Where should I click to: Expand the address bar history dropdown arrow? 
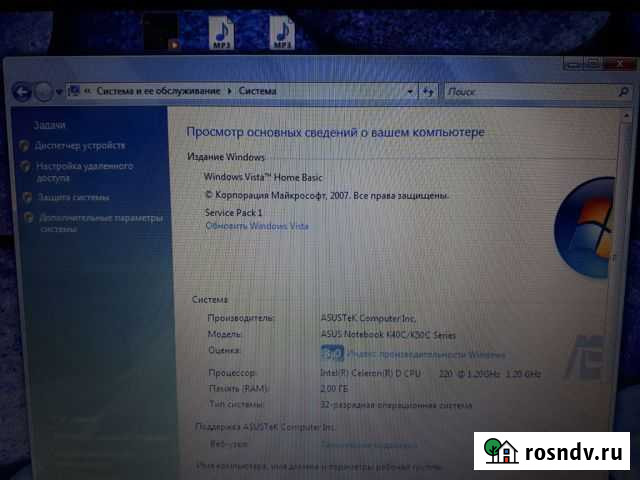[x=411, y=91]
